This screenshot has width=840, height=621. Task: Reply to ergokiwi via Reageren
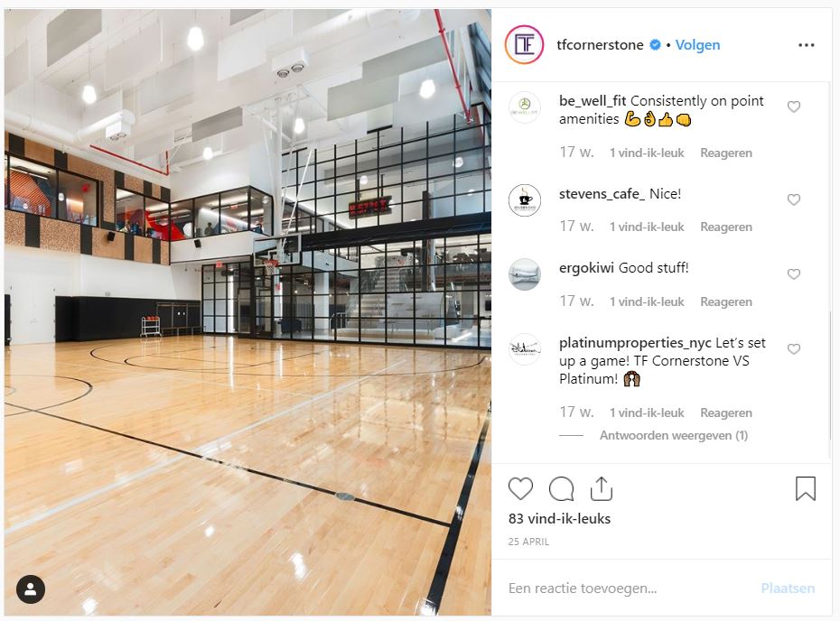pyautogui.click(x=726, y=302)
